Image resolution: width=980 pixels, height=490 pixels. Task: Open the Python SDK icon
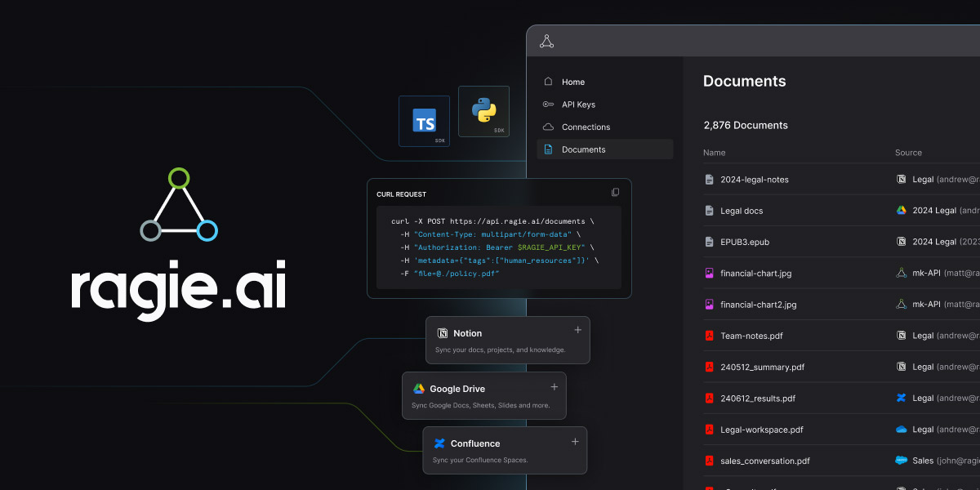pyautogui.click(x=483, y=111)
